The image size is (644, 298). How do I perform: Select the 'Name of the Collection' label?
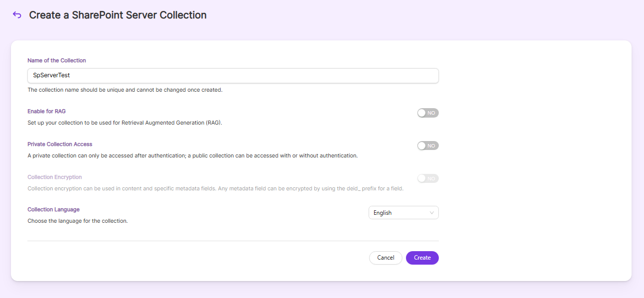tap(57, 60)
